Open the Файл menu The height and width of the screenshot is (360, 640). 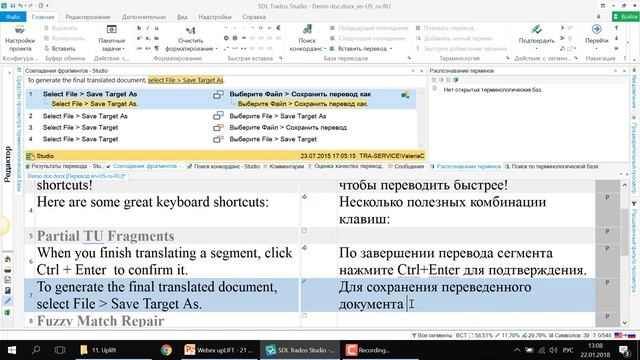point(13,17)
